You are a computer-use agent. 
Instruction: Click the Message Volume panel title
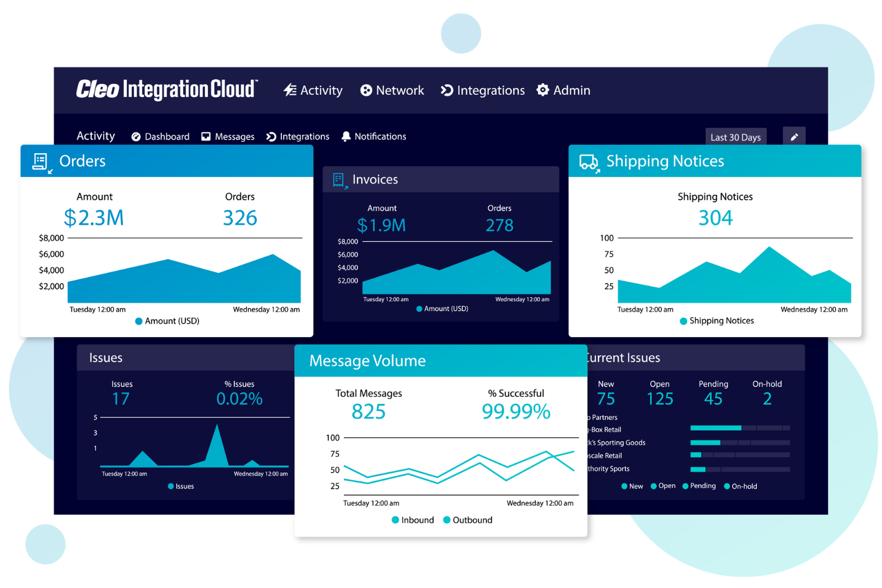pos(367,361)
